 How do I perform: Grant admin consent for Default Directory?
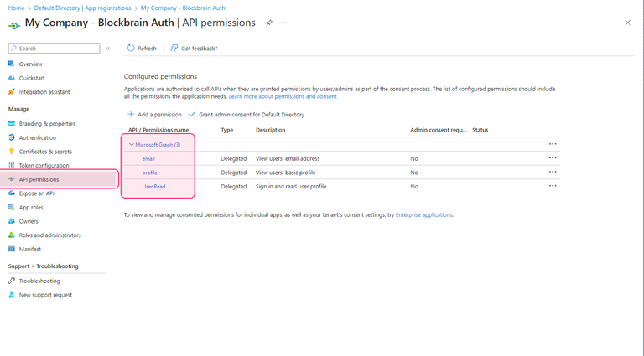tap(247, 114)
